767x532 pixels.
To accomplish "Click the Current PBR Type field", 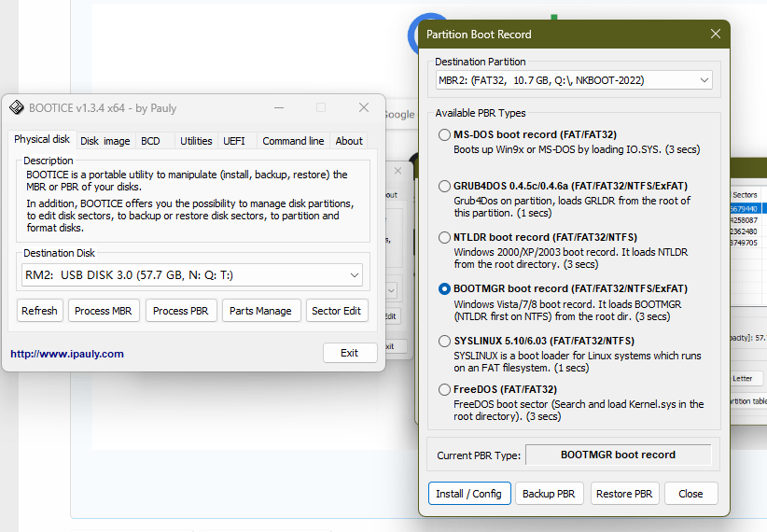I will click(x=618, y=455).
